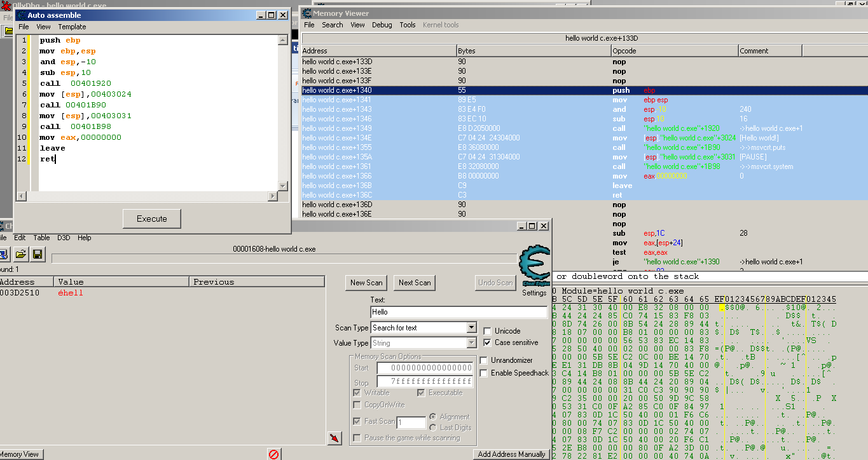Screen dimensions: 868x460
Task: Click the Start address field
Action: 425,369
